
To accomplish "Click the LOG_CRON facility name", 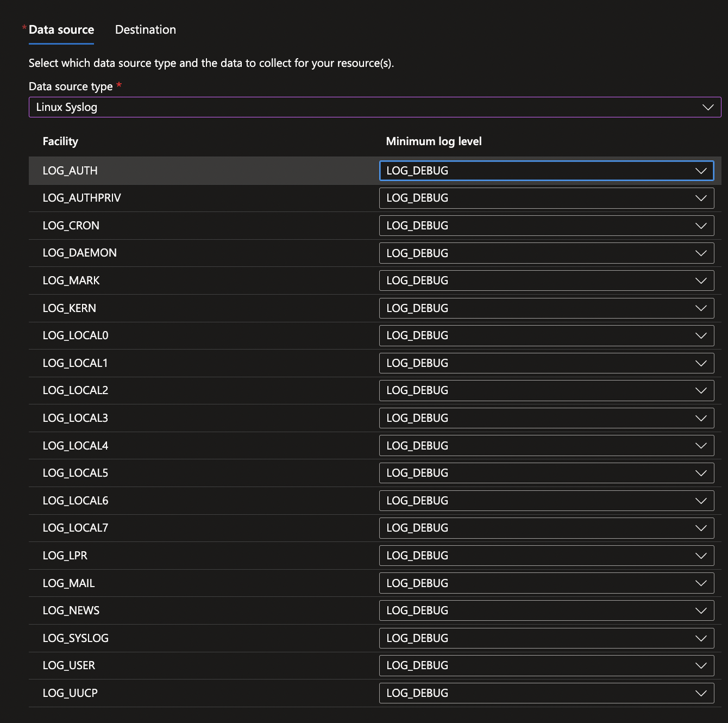I will 71,226.
